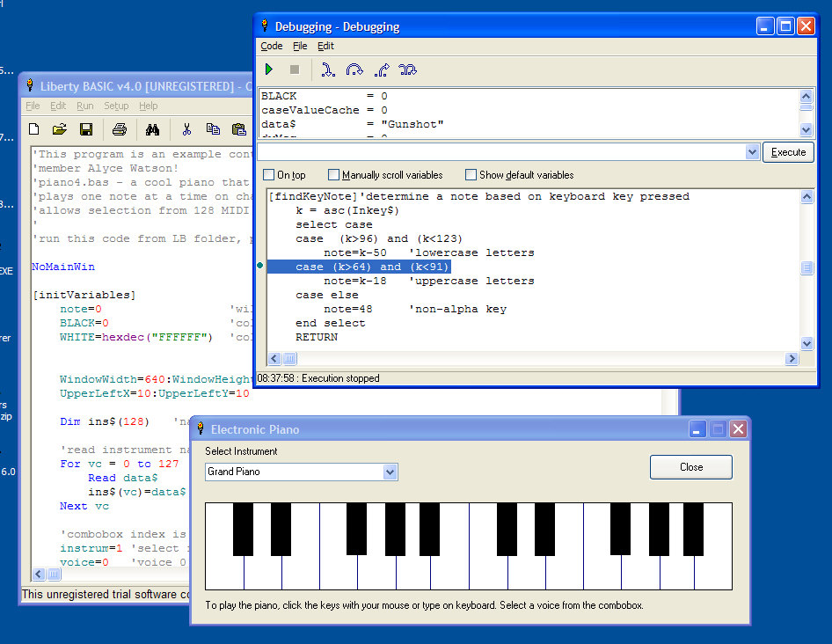The height and width of the screenshot is (644, 832).
Task: Toggle Manually scroll variables checkbox
Action: (333, 175)
